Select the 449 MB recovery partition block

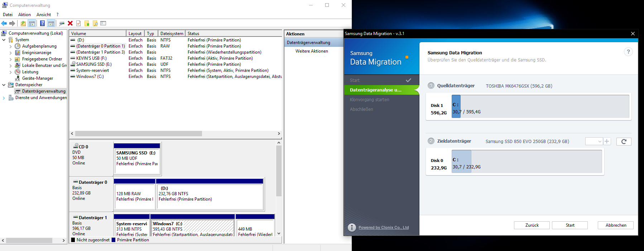click(x=255, y=226)
